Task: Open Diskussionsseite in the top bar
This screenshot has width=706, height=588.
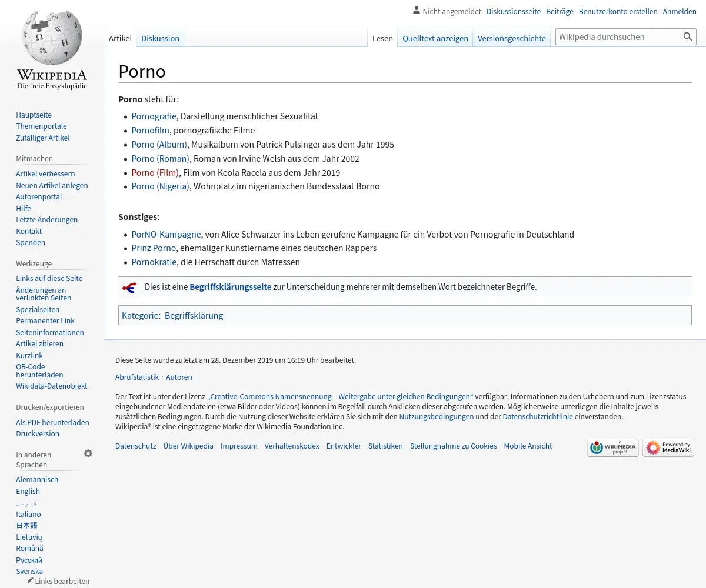Action: [x=514, y=11]
